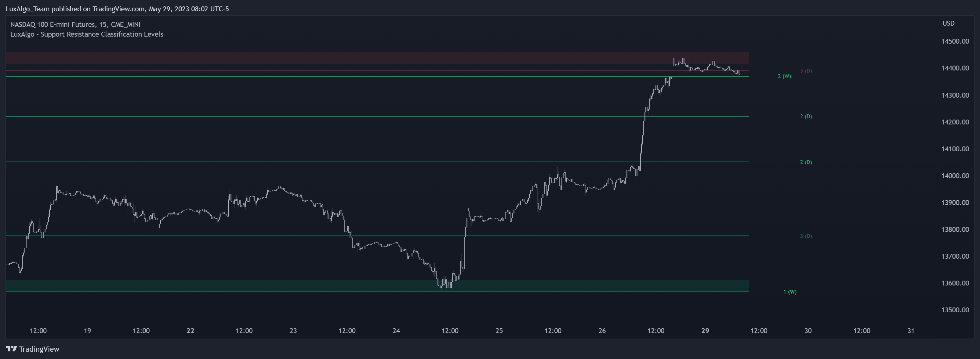
Task: Click the 13600.00 price axis label
Action: click(955, 283)
